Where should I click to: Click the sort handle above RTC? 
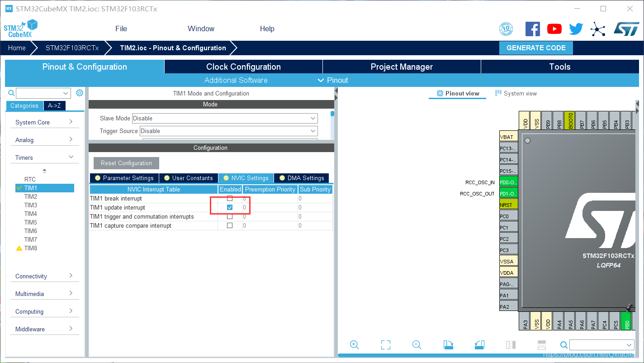click(x=44, y=171)
